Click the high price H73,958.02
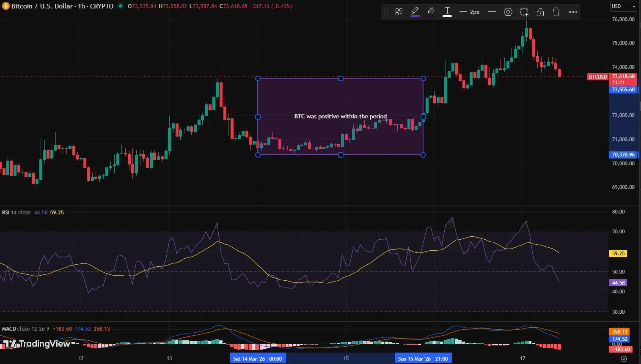 click(x=173, y=6)
